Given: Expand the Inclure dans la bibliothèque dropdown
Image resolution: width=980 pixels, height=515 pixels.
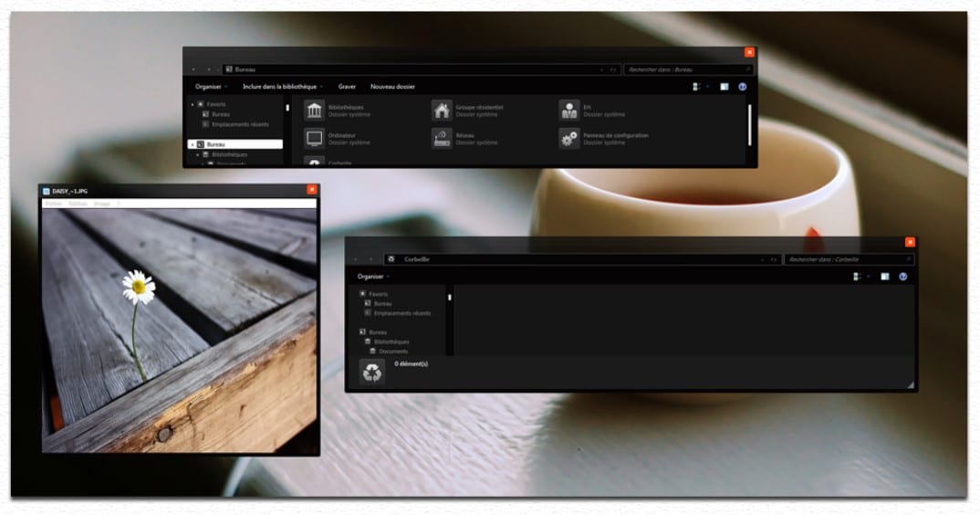Looking at the screenshot, I should [x=282, y=87].
